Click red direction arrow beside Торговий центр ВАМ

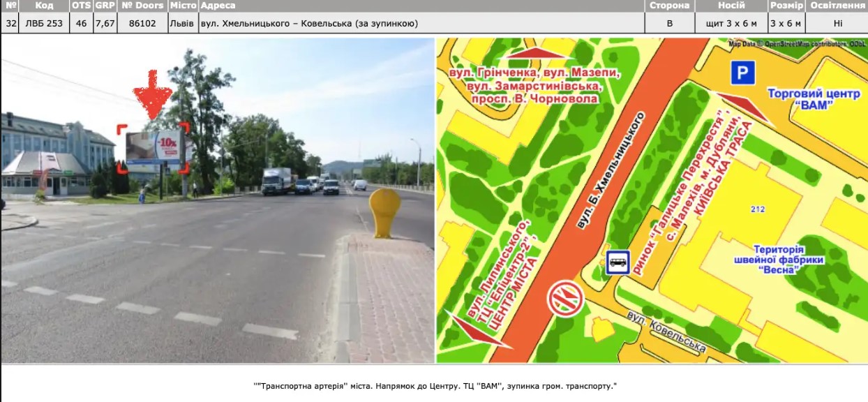[744, 109]
